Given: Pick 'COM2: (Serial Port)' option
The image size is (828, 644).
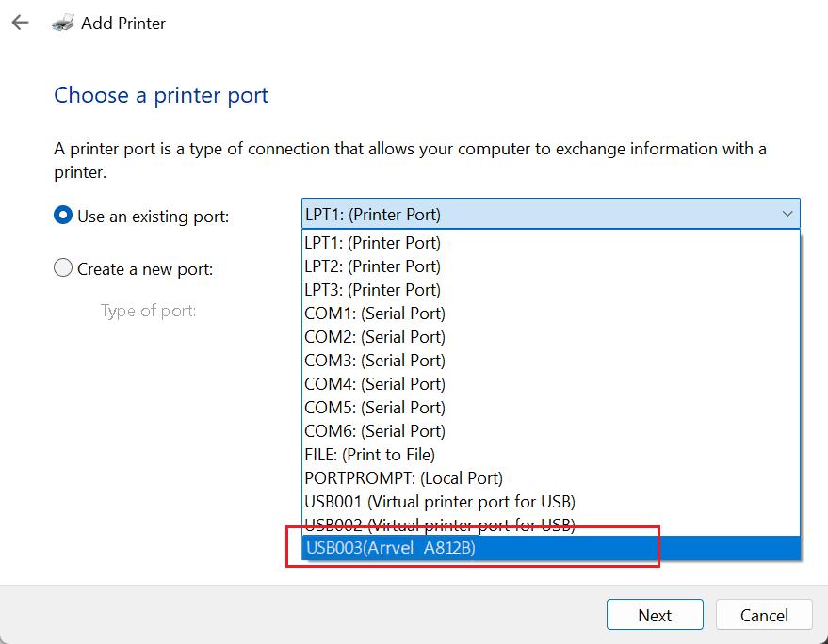Looking at the screenshot, I should coord(551,337).
